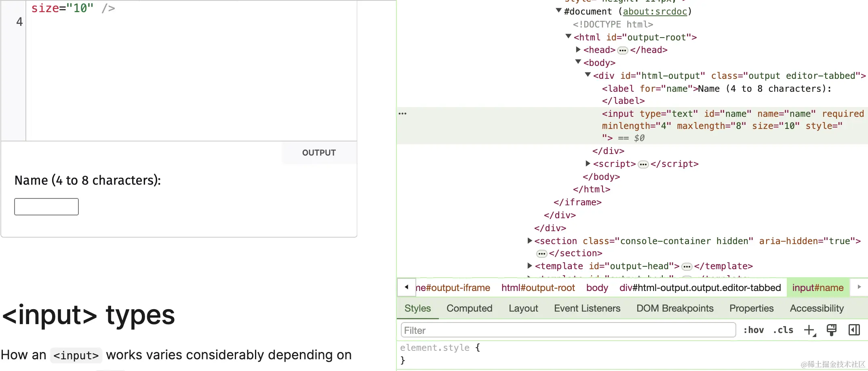The height and width of the screenshot is (371, 868).
Task: Click the <!DOCTYPE html> row
Action: pyautogui.click(x=613, y=24)
